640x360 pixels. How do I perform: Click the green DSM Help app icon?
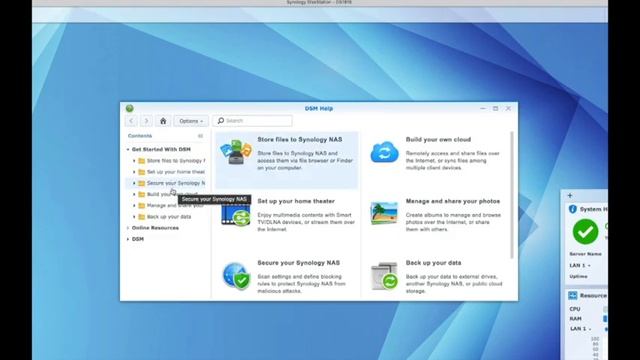click(129, 108)
